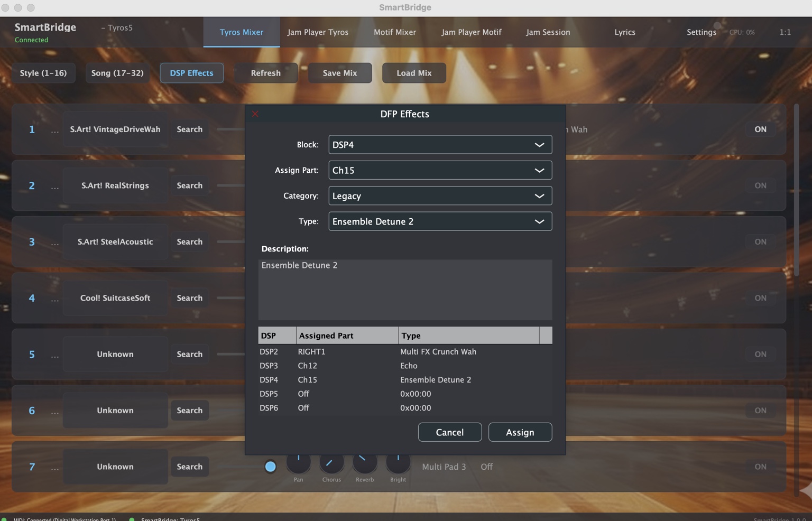The width and height of the screenshot is (812, 521).
Task: Toggle the ON switch for channel 5
Action: (x=760, y=354)
